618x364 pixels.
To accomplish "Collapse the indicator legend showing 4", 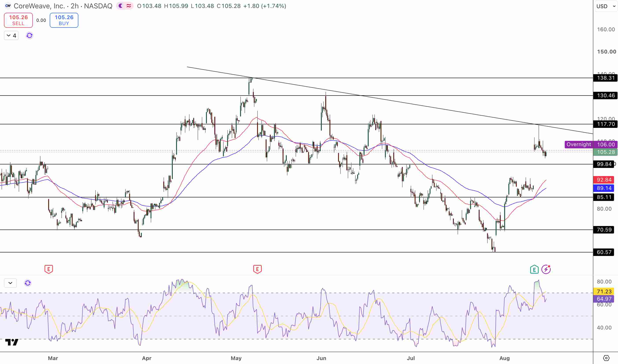I will [11, 36].
